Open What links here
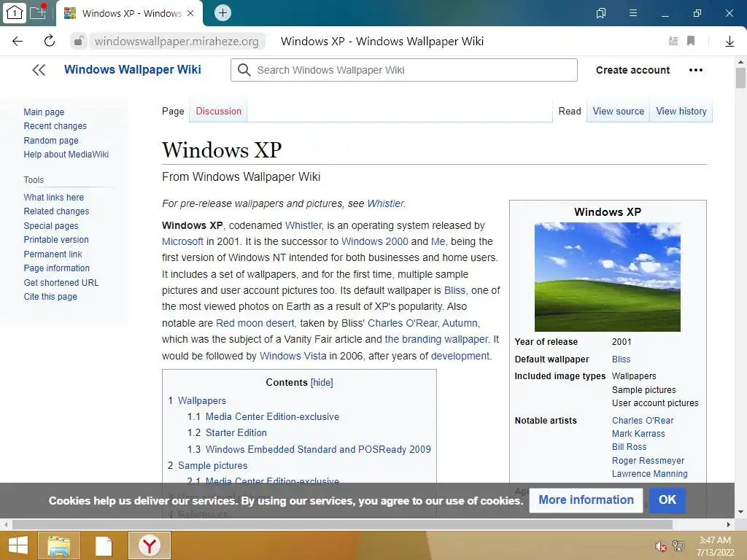 pos(54,197)
